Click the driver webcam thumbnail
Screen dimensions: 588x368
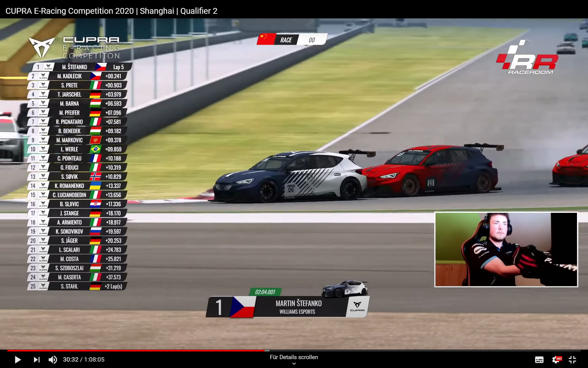pos(506,249)
